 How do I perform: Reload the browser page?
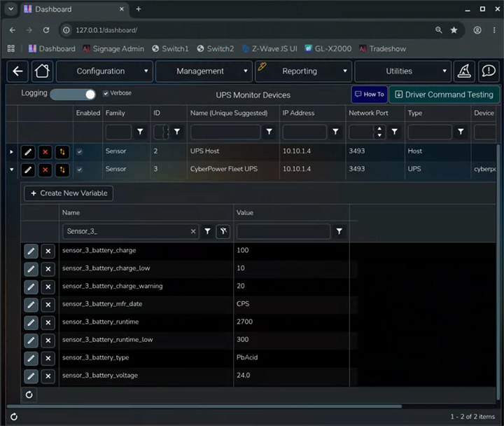click(x=46, y=30)
